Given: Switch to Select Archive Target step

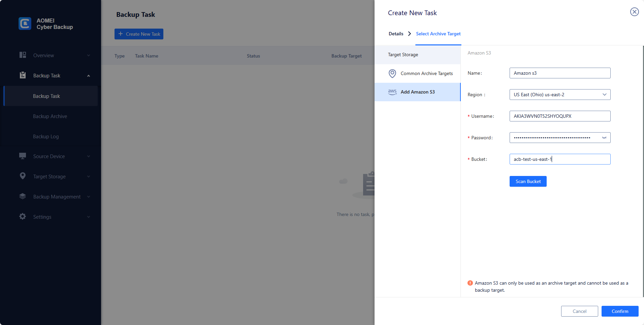Looking at the screenshot, I should click(x=438, y=34).
